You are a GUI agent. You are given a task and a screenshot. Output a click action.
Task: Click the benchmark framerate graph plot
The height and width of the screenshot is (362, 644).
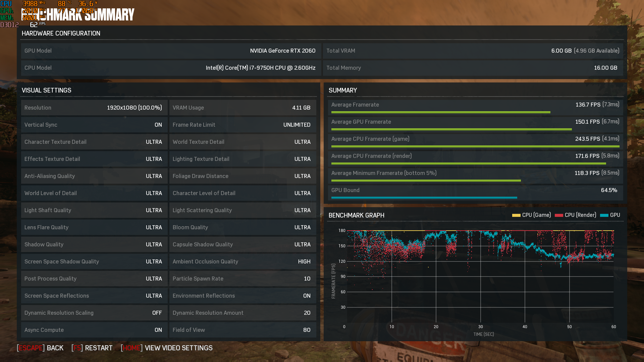tap(480, 277)
